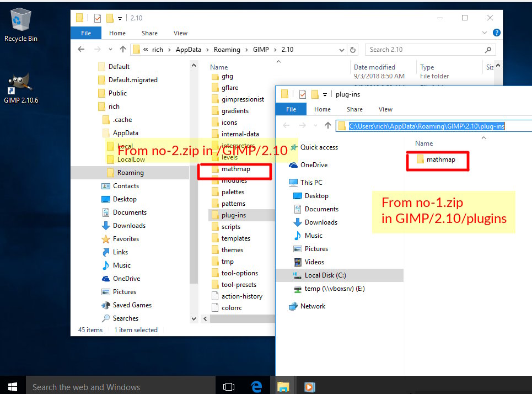Select Roaming in the 2.10 tree
Viewport: 532px width, 394px height.
click(x=130, y=173)
